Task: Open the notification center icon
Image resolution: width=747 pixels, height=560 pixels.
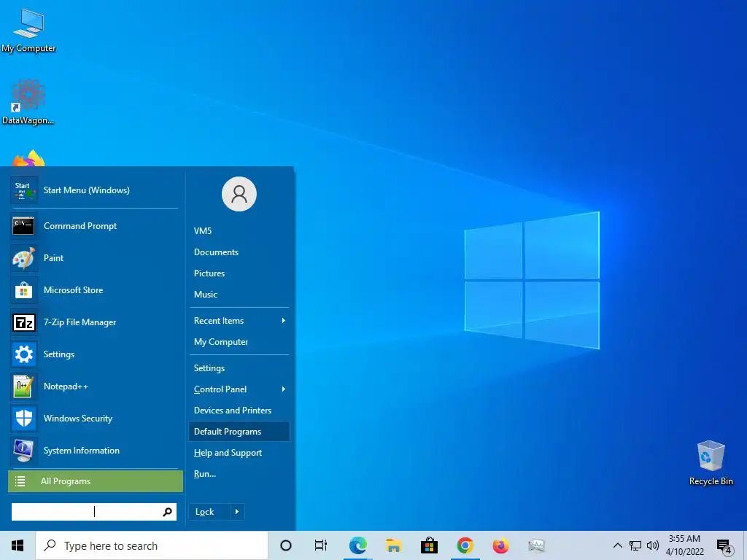Action: (x=724, y=546)
